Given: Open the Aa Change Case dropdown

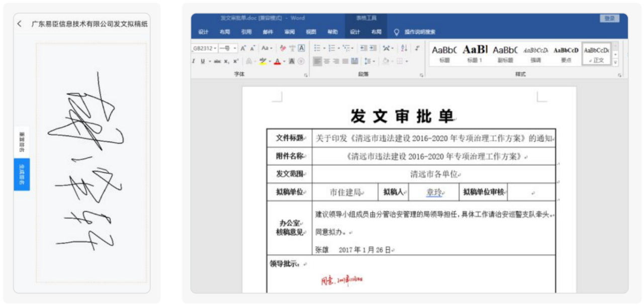Looking at the screenshot, I should pos(267,48).
